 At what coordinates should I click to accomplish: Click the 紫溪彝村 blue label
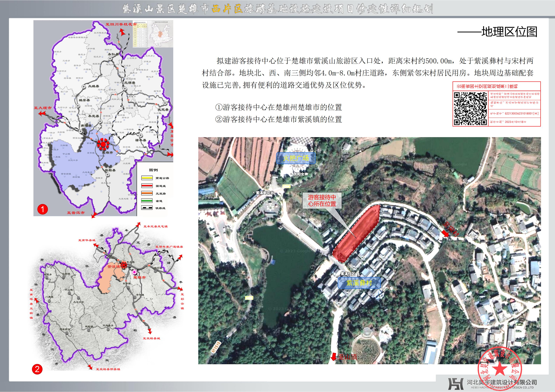tap(359, 283)
